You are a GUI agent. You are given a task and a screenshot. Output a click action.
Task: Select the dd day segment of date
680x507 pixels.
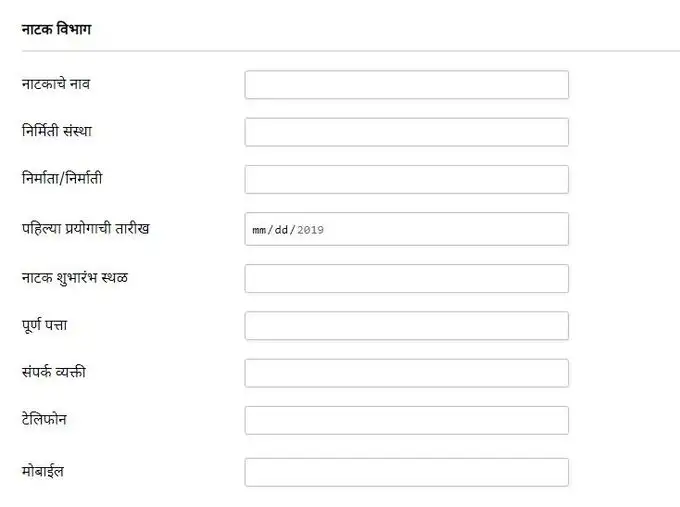(284, 230)
